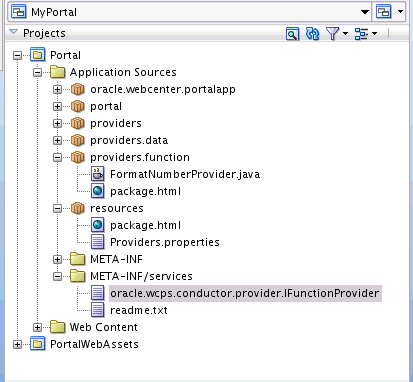Image resolution: width=413 pixels, height=382 pixels.
Task: Click the Projects panel header label
Action: (x=44, y=33)
